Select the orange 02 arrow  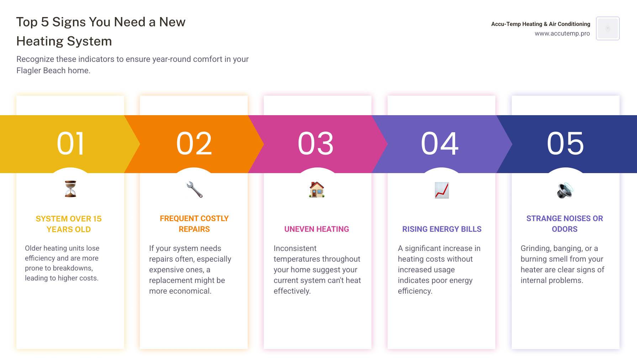[x=194, y=144]
